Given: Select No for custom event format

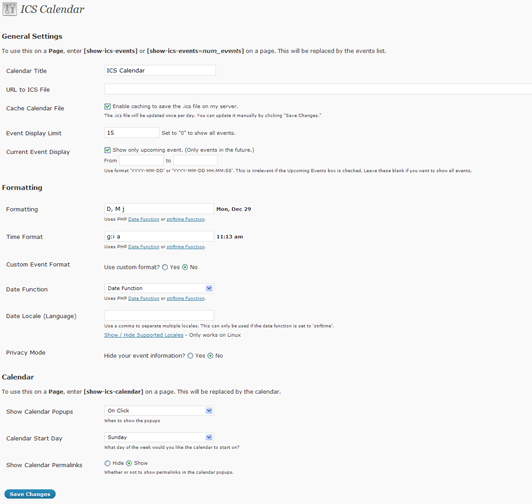Looking at the screenshot, I should click(x=185, y=267).
